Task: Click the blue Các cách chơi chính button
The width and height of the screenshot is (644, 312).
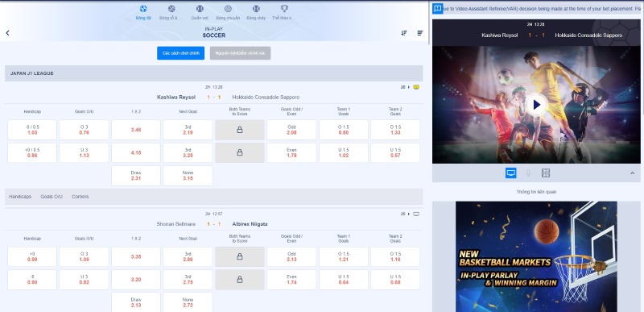Action: pyautogui.click(x=180, y=53)
